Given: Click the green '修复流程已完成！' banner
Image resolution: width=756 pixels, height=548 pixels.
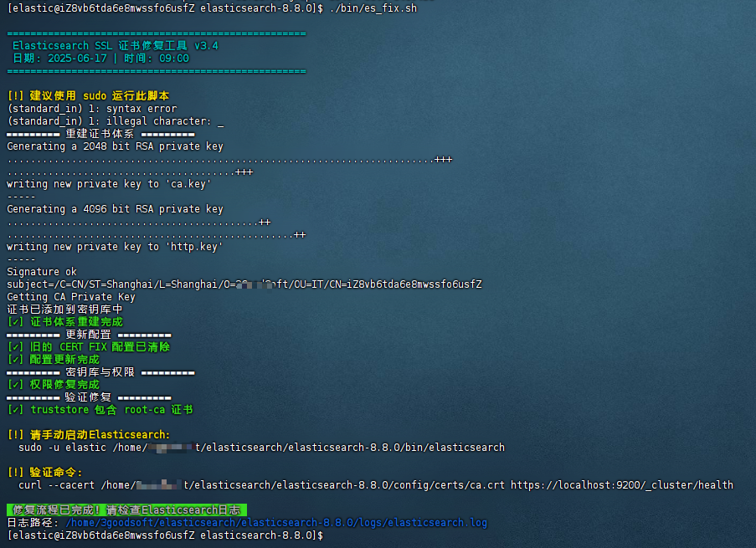Looking at the screenshot, I should (x=126, y=510).
